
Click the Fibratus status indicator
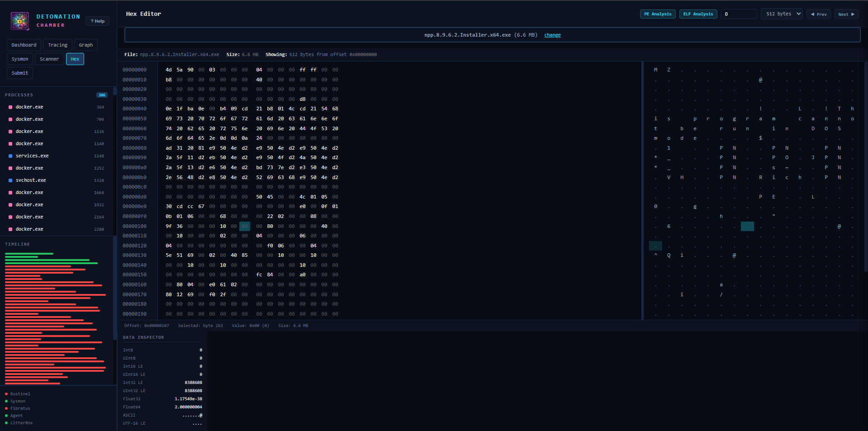pos(18,408)
